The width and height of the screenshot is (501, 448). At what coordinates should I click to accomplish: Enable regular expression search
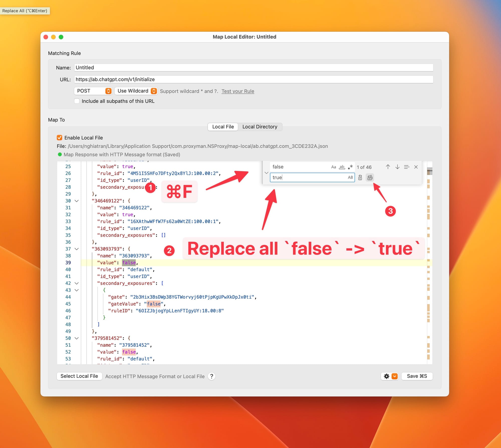point(350,167)
